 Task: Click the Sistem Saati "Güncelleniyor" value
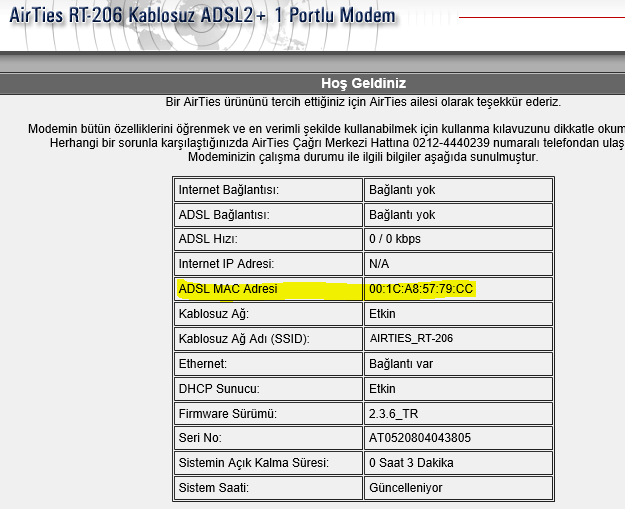coord(406,488)
